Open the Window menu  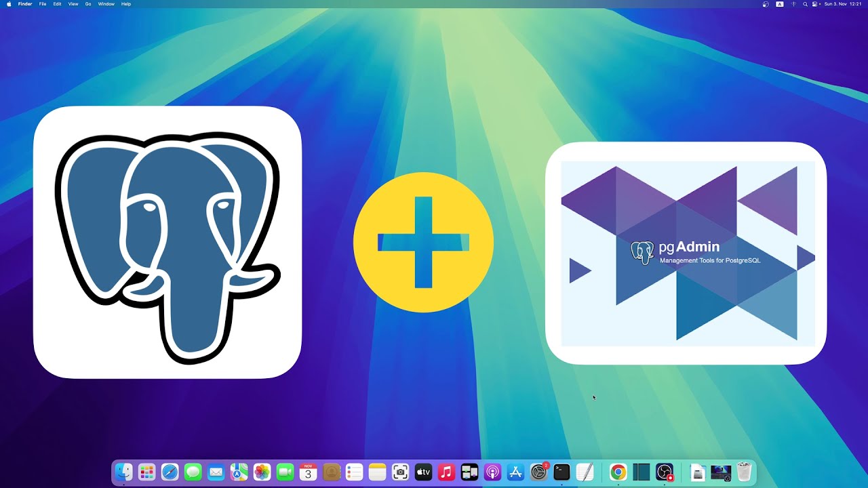106,4
